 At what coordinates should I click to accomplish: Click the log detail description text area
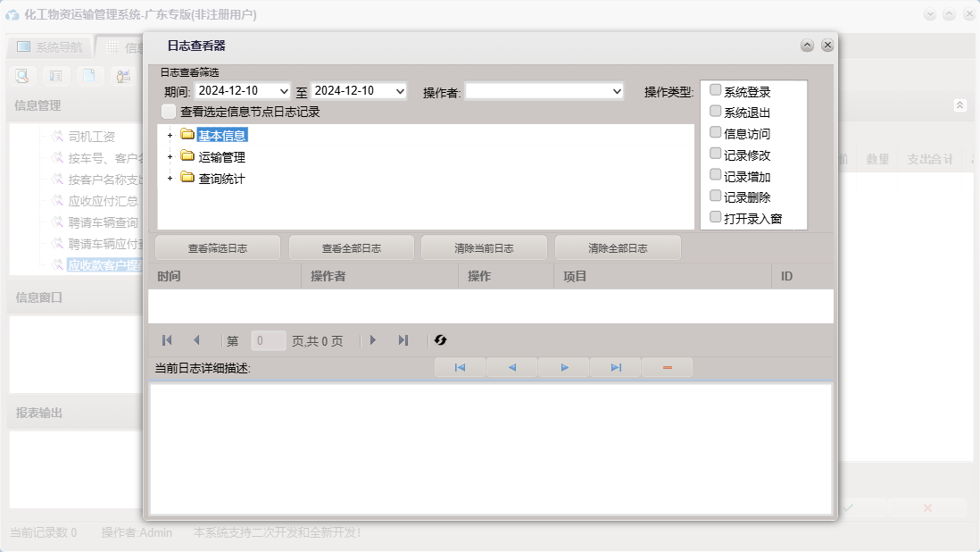point(491,449)
